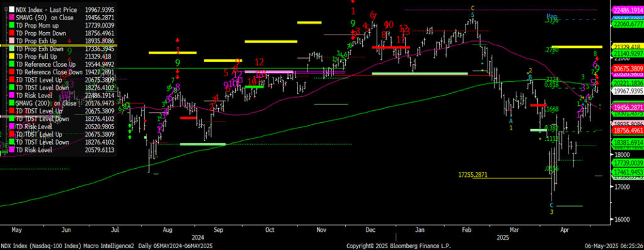Click the pink TD Prop Exh Up swatch
The height and width of the screenshot is (250, 644).
coord(11,41)
